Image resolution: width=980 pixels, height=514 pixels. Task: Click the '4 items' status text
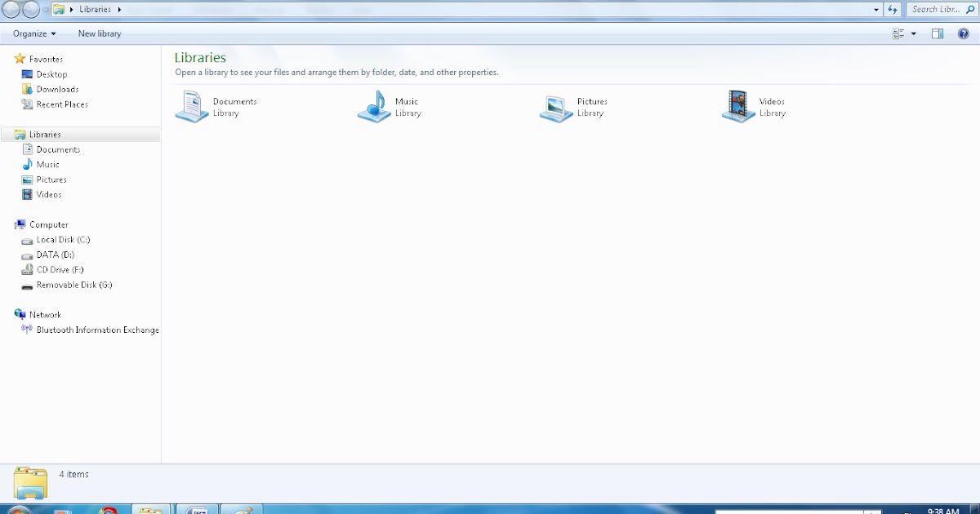[x=74, y=474]
